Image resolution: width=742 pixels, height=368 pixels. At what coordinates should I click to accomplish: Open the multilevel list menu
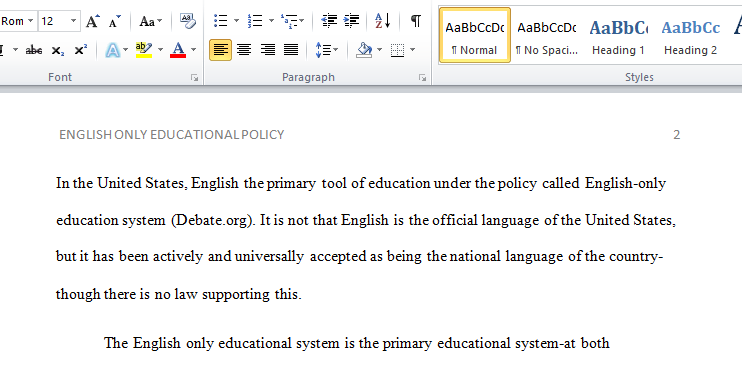click(x=292, y=21)
